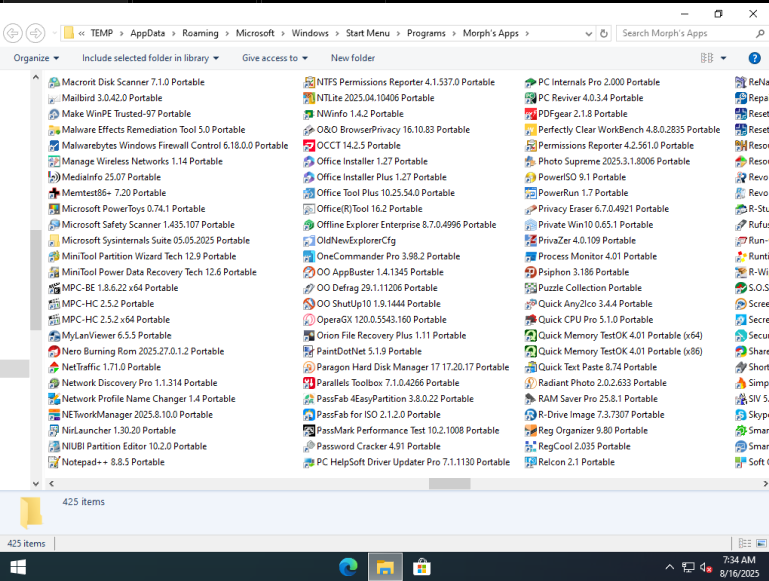Click the OperaGX 120.0.5543.160 icon
769x581 pixels.
309,320
